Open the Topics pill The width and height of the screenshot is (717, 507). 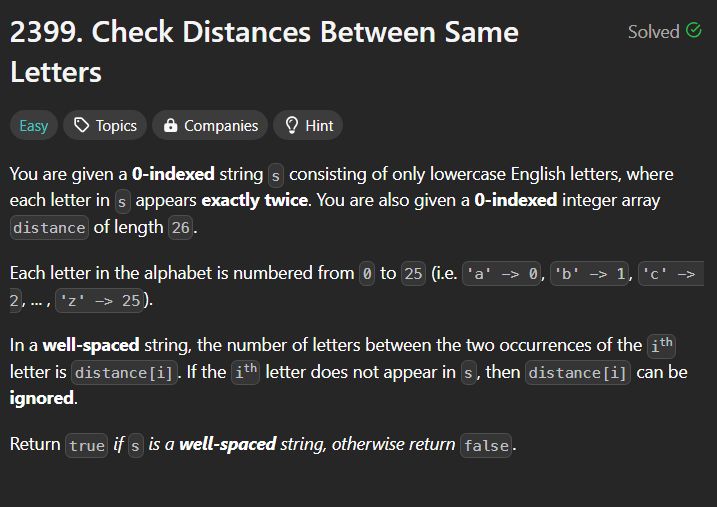(105, 125)
